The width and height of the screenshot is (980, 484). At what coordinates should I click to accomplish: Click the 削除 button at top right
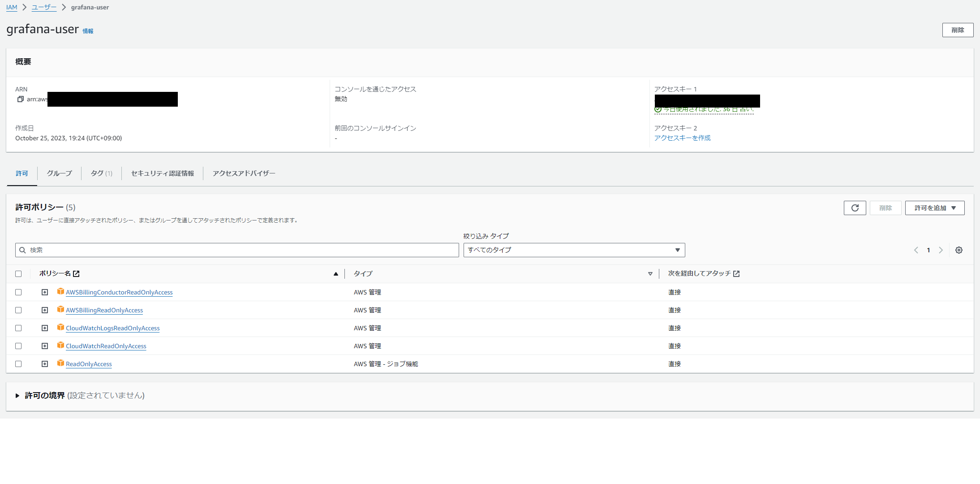[x=958, y=30]
